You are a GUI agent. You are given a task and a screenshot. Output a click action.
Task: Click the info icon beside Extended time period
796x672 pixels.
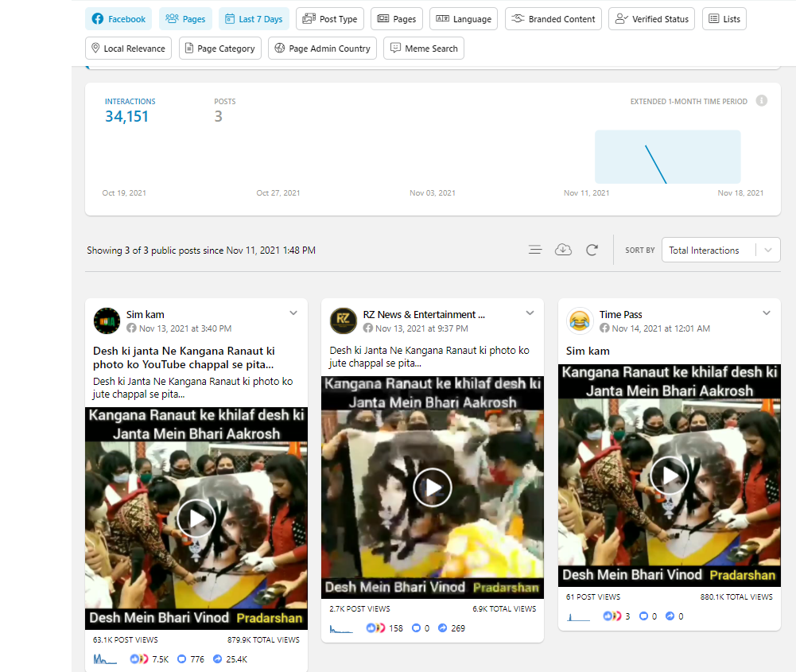point(761,101)
